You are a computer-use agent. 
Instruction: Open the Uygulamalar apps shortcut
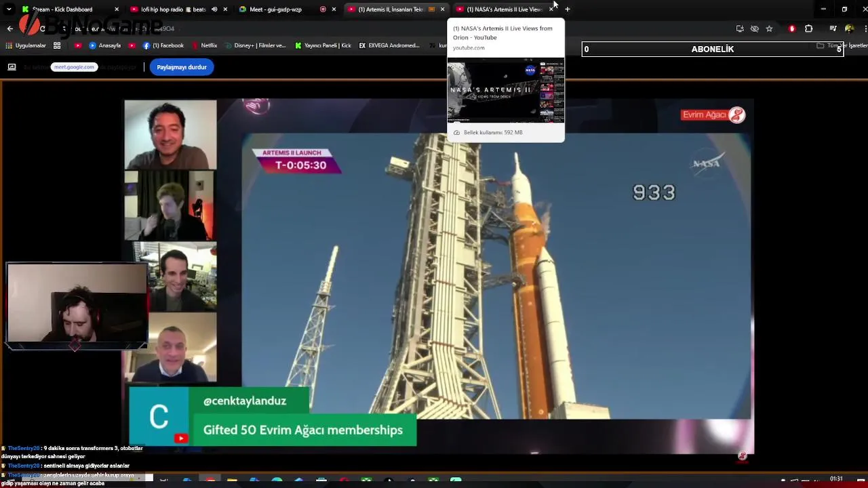point(25,45)
